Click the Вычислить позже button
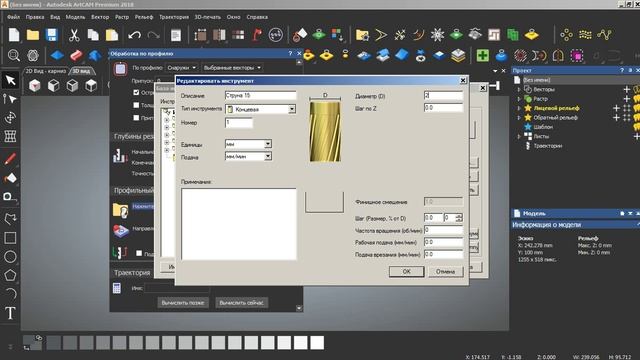The height and width of the screenshot is (360, 640). 183,303
